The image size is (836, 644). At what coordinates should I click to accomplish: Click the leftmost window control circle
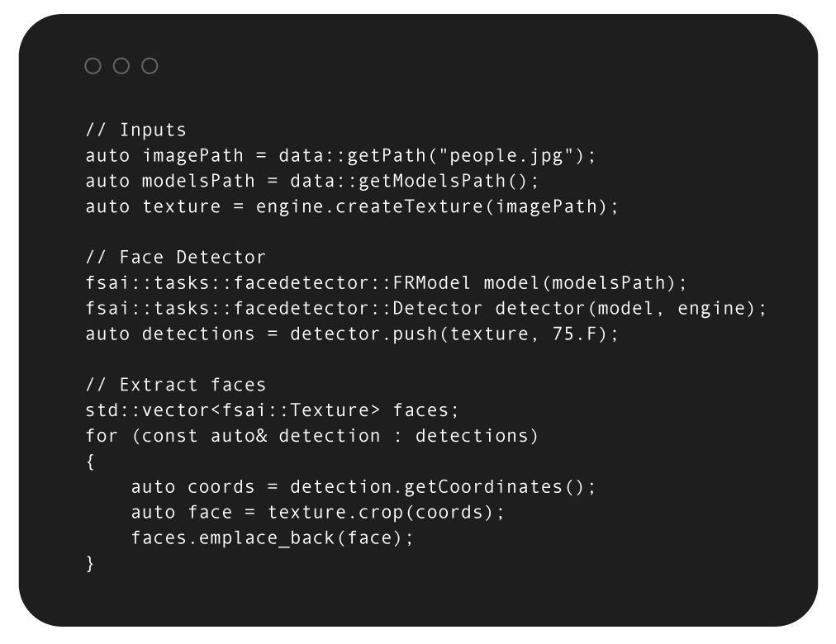pos(93,66)
